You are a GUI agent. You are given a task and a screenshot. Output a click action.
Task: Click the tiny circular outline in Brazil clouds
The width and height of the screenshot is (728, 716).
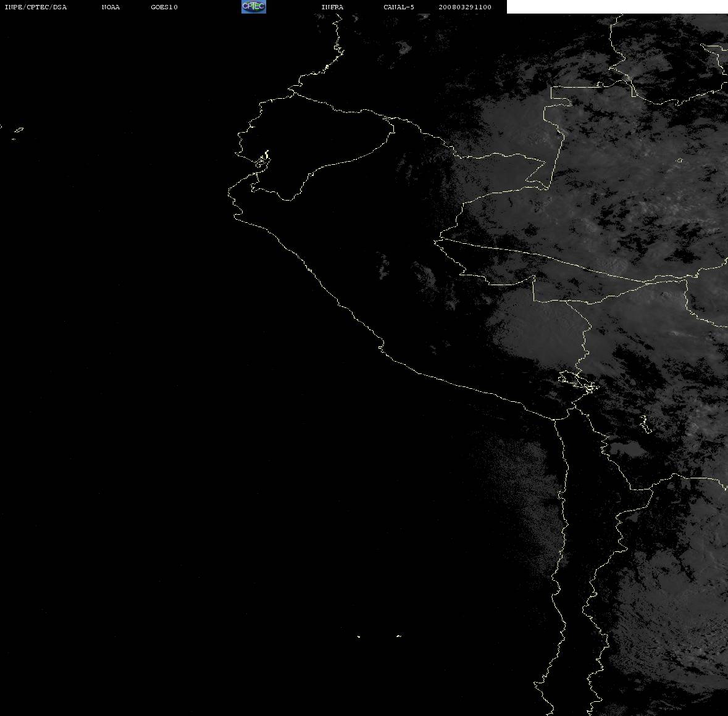[680, 160]
